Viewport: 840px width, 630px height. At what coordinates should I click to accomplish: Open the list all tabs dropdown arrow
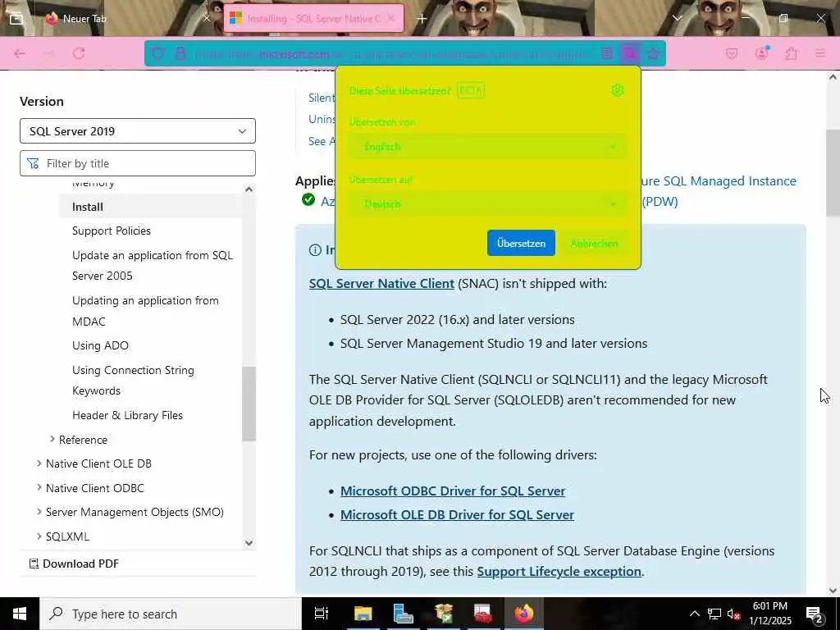677,19
